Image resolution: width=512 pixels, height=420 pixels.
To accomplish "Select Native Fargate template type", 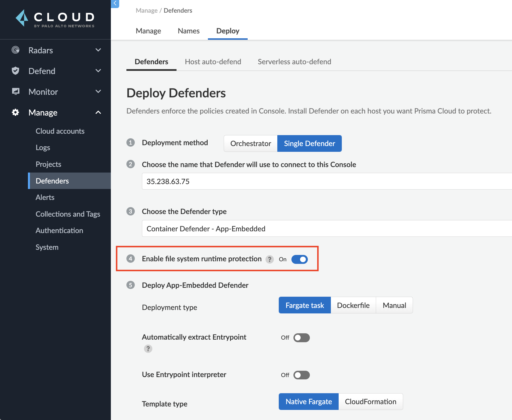I will 309,402.
